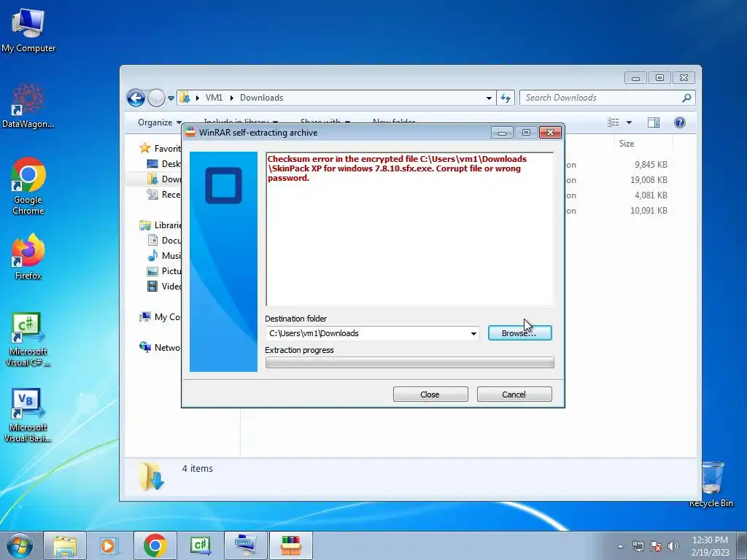Select Favorites in the navigation pane
Viewport: 747px width, 560px height.
(x=160, y=148)
